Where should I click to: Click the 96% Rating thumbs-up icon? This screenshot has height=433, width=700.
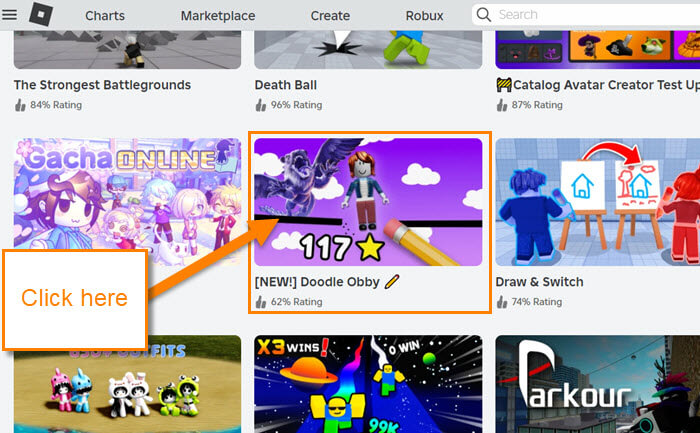click(x=261, y=105)
